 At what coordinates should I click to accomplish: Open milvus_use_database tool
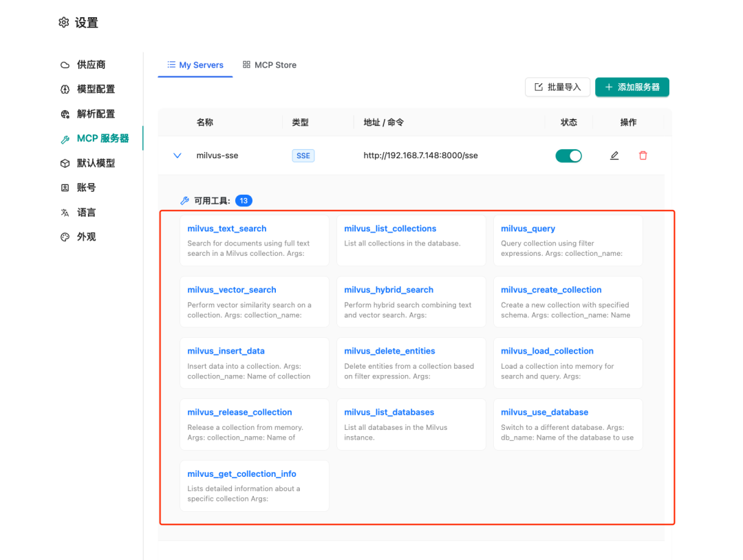point(568,424)
